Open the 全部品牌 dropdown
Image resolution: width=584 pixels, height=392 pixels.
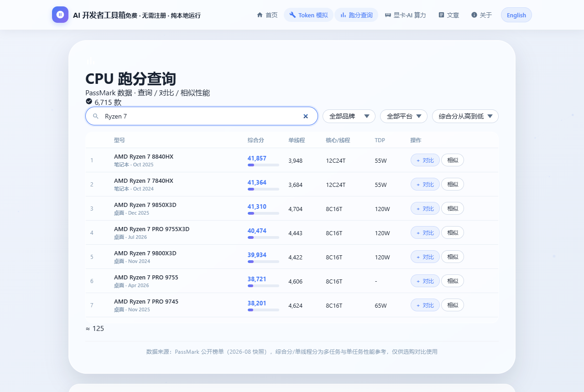coord(349,116)
